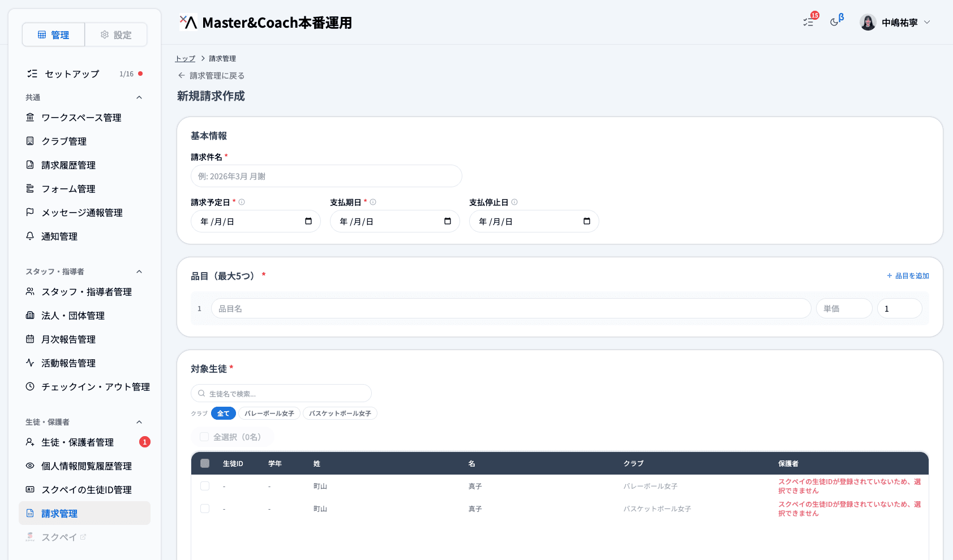Click the 保護者 column header
Viewport: 953px width, 560px height.
click(788, 463)
